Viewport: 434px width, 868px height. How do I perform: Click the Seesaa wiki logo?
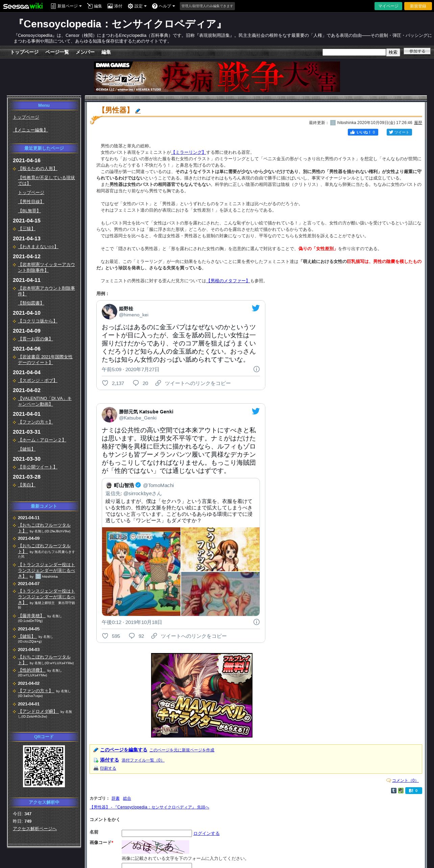point(23,6)
